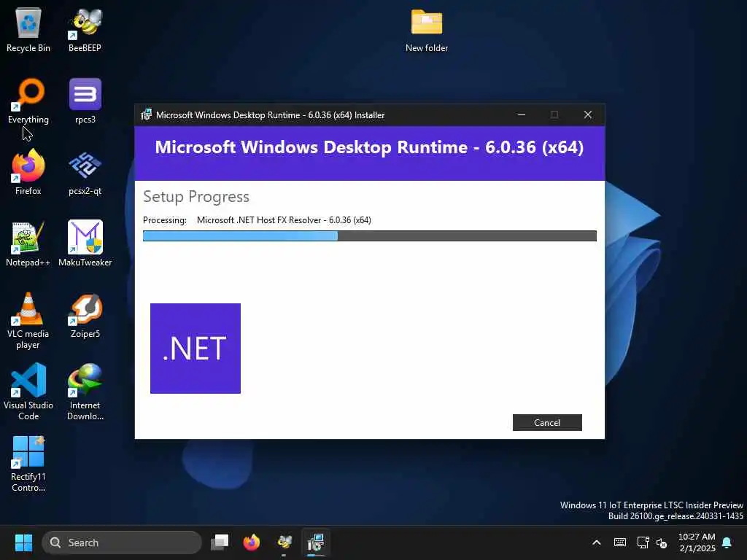Click the 'Processing:' label
Viewport: 747px width, 560px height.
pos(165,220)
